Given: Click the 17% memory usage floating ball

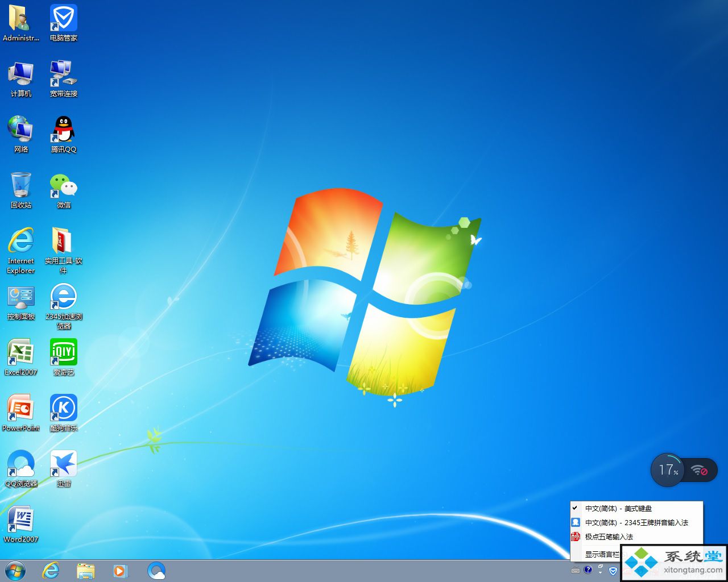Looking at the screenshot, I should click(x=668, y=470).
